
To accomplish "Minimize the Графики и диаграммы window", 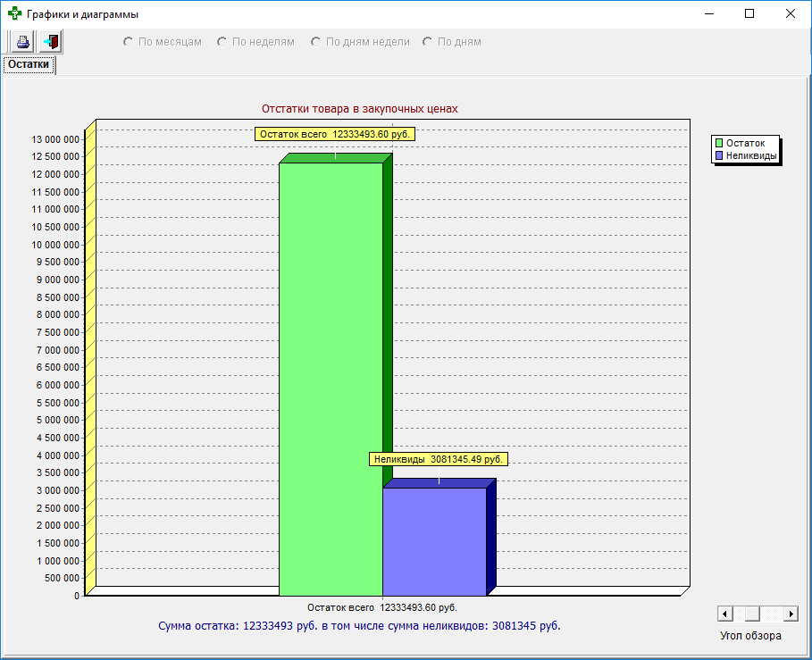I will [709, 14].
